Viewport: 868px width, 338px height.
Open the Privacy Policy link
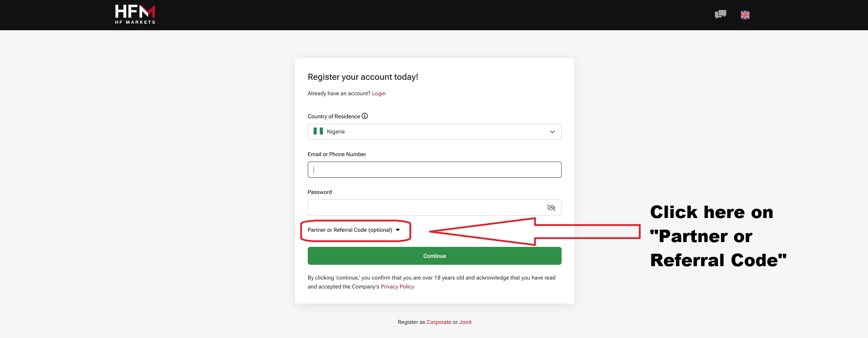397,287
